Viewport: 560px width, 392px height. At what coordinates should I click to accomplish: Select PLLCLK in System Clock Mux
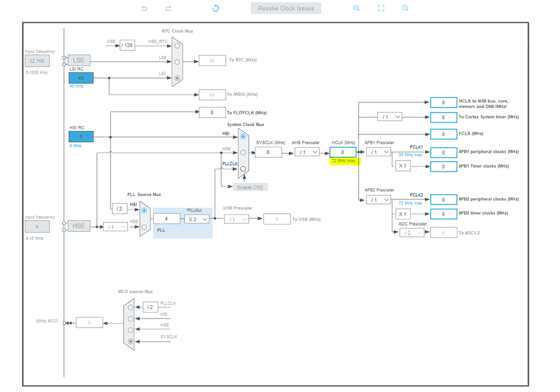[x=243, y=169]
